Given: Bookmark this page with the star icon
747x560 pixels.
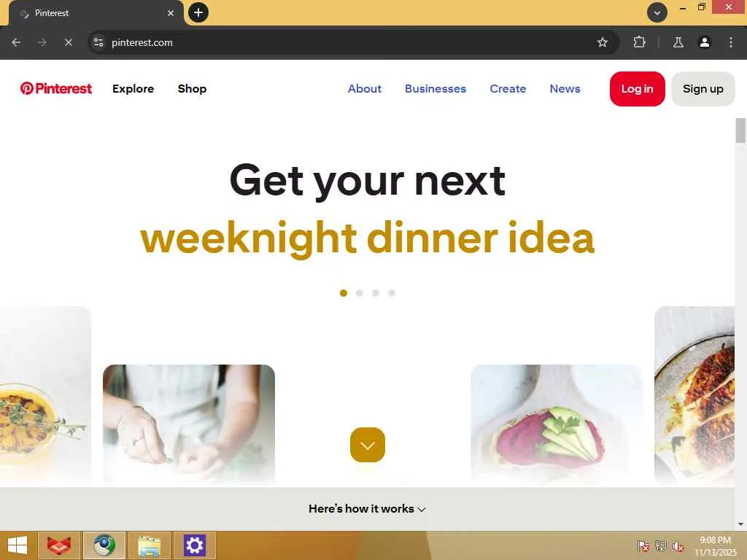Looking at the screenshot, I should click(602, 42).
